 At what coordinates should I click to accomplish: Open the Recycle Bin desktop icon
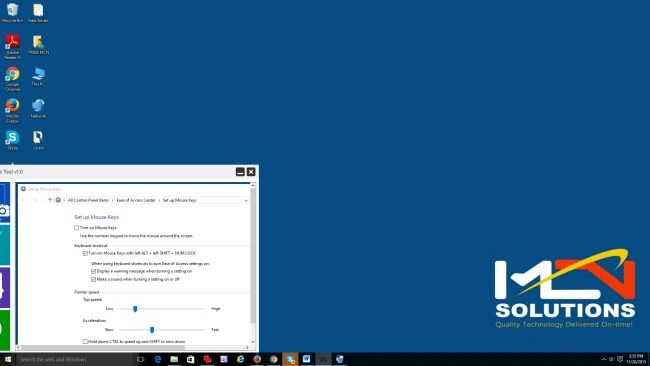[12, 12]
